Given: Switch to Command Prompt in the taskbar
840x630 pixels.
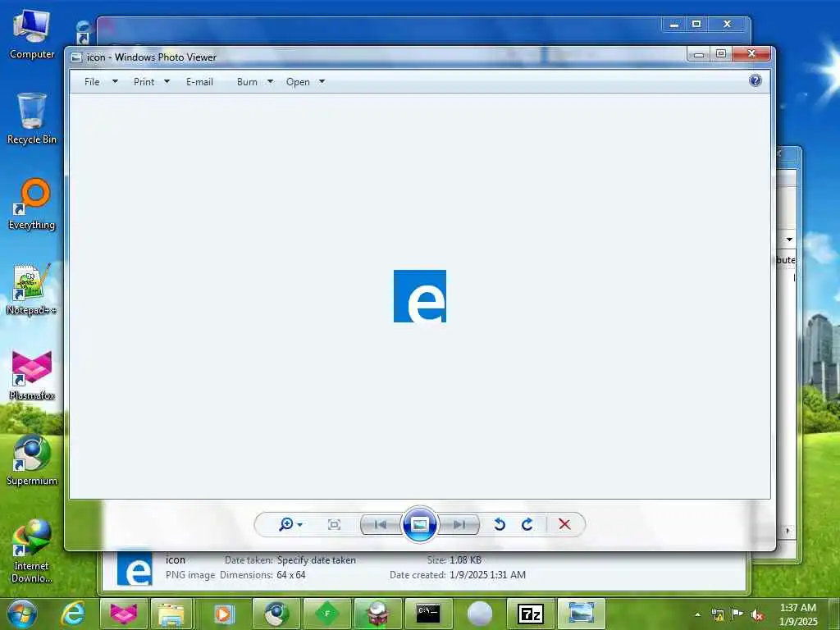Looking at the screenshot, I should tap(428, 614).
